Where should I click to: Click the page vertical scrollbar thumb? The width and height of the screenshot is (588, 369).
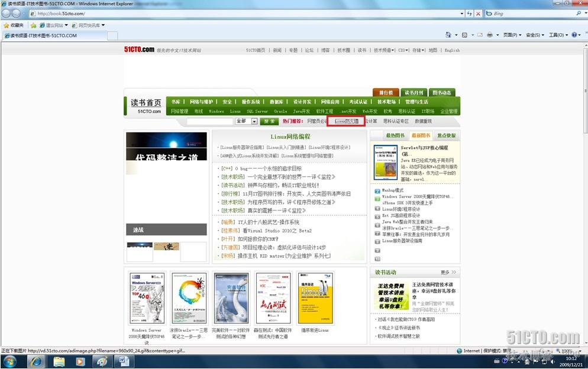coord(586,90)
